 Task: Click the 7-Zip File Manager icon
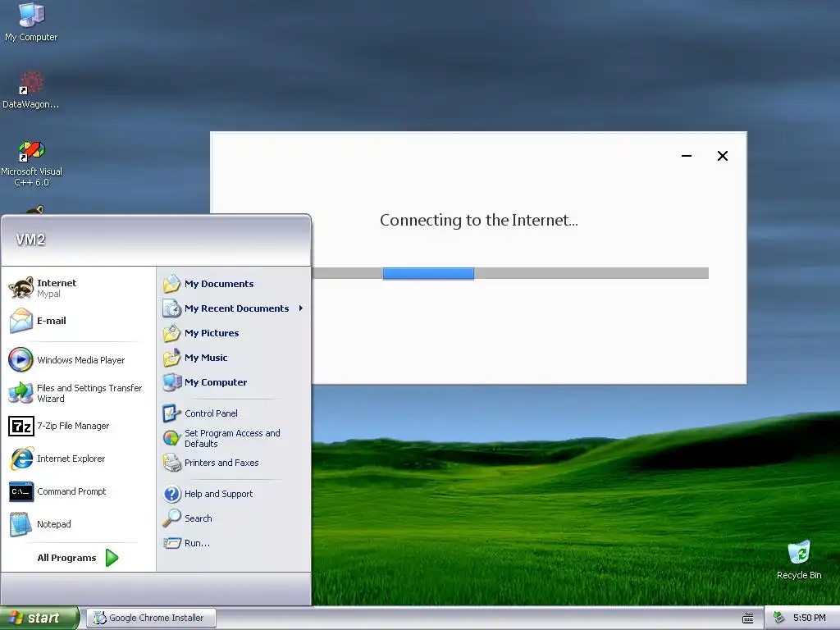coord(21,426)
